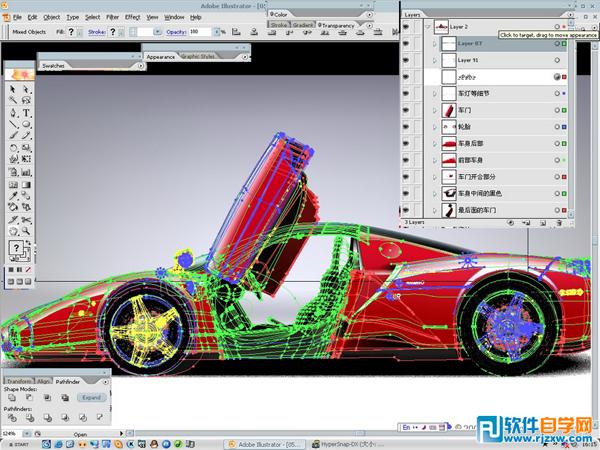Choose the Zoom magnifier tool
The image size is (600, 450).
click(26, 231)
